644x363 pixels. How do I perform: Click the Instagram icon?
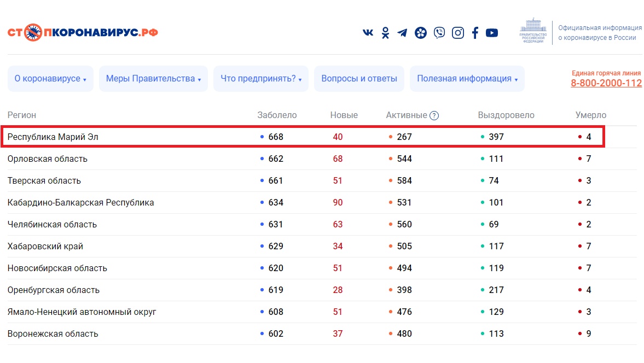click(x=458, y=33)
